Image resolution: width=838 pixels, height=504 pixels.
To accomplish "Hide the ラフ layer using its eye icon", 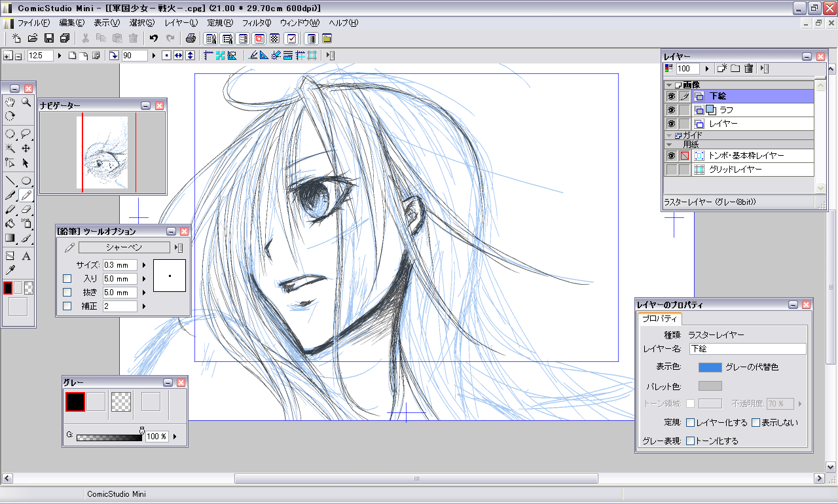I will click(671, 110).
